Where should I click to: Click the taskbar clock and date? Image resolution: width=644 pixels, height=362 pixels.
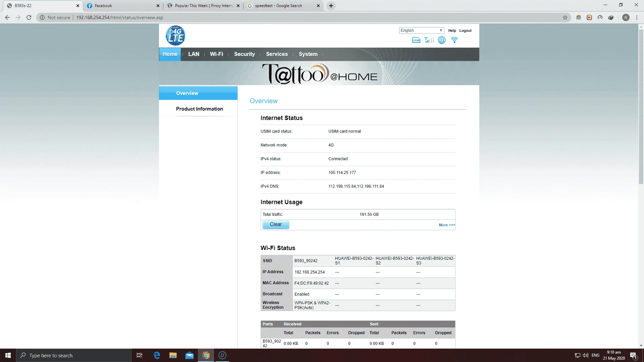614,355
